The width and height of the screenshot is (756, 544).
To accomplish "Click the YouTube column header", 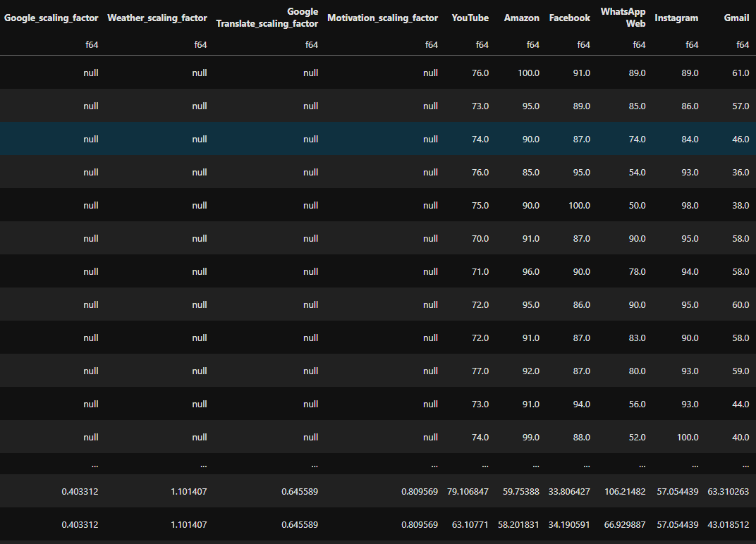I will click(469, 18).
